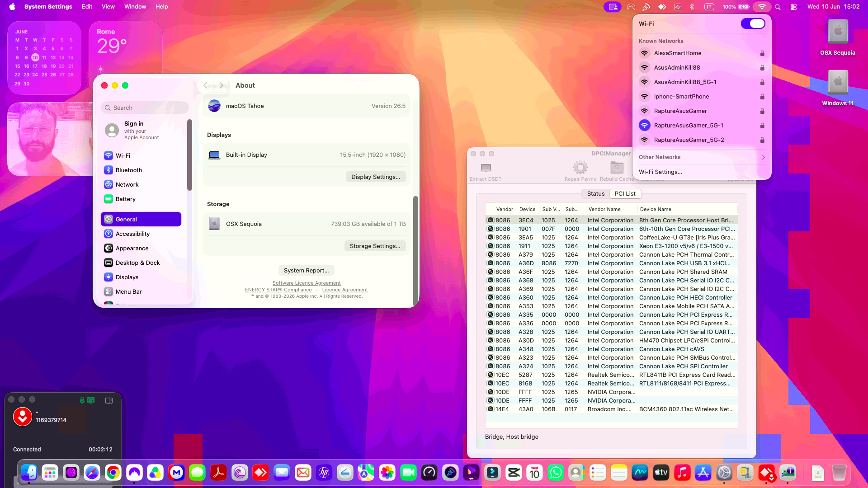Connect to AlexaSmartHome network
The height and width of the screenshot is (488, 868).
(x=702, y=53)
